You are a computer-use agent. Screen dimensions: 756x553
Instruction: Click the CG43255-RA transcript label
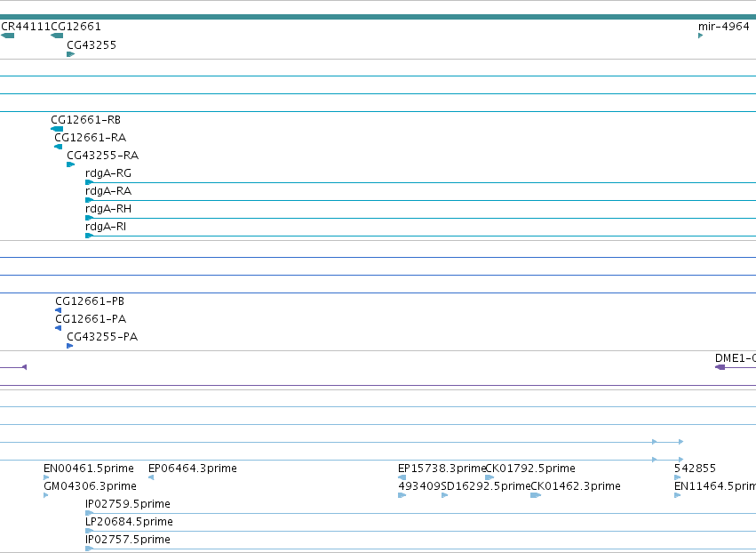click(103, 156)
